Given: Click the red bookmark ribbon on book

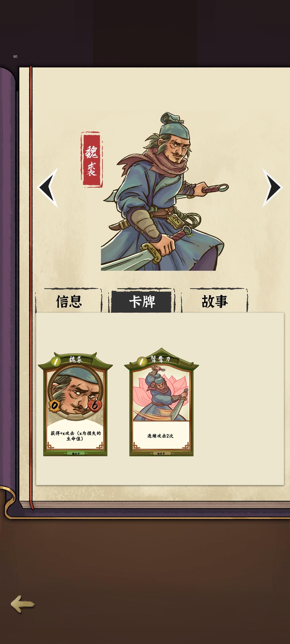Looking at the screenshot, I should pyautogui.click(x=31, y=287).
